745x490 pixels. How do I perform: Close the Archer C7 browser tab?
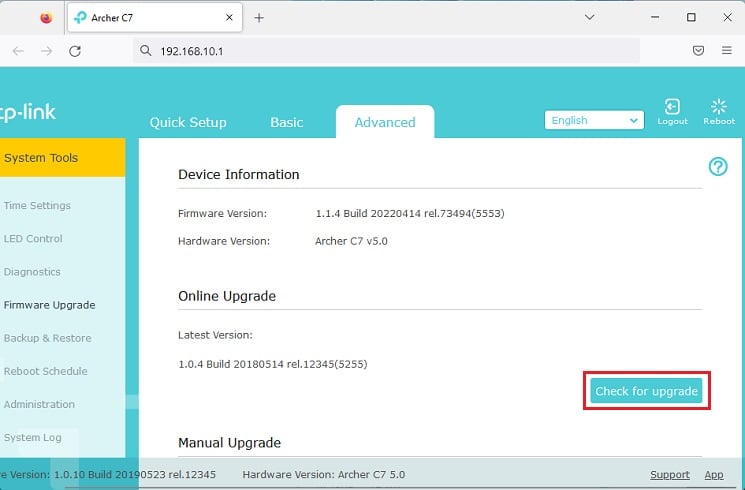coord(229,18)
